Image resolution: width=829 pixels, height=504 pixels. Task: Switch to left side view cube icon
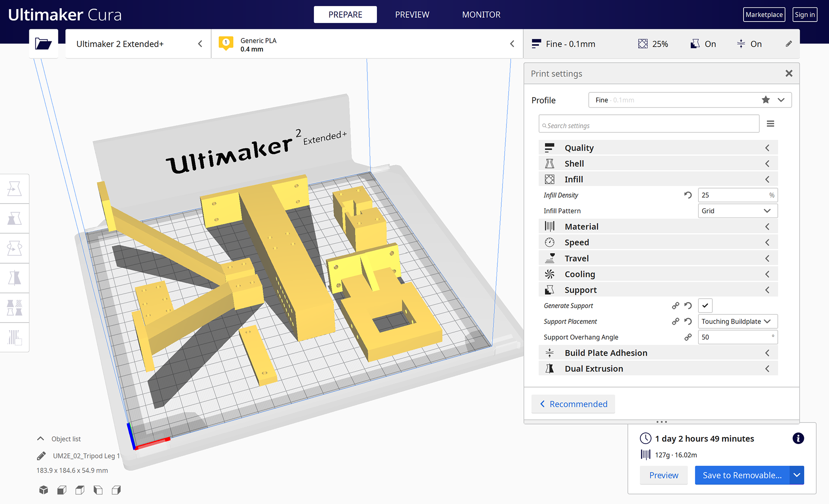tap(98, 490)
